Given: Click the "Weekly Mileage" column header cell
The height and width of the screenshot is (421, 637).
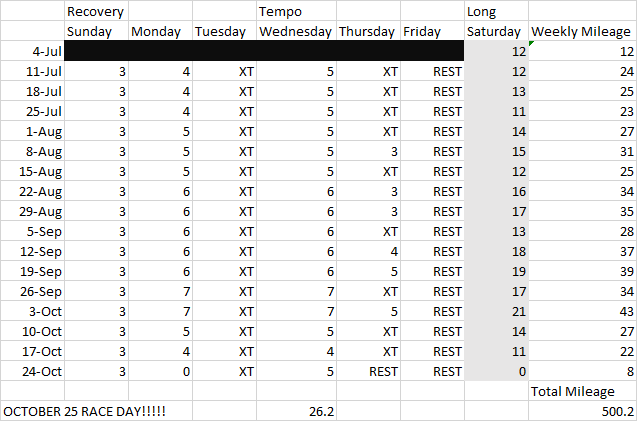Looking at the screenshot, I should click(x=582, y=31).
